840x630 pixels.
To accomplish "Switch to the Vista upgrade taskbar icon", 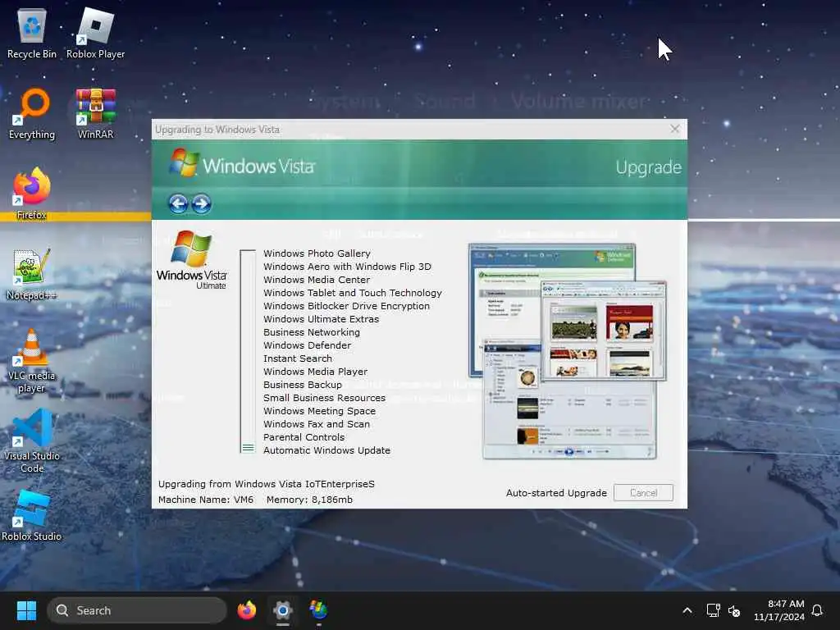I will 318,610.
